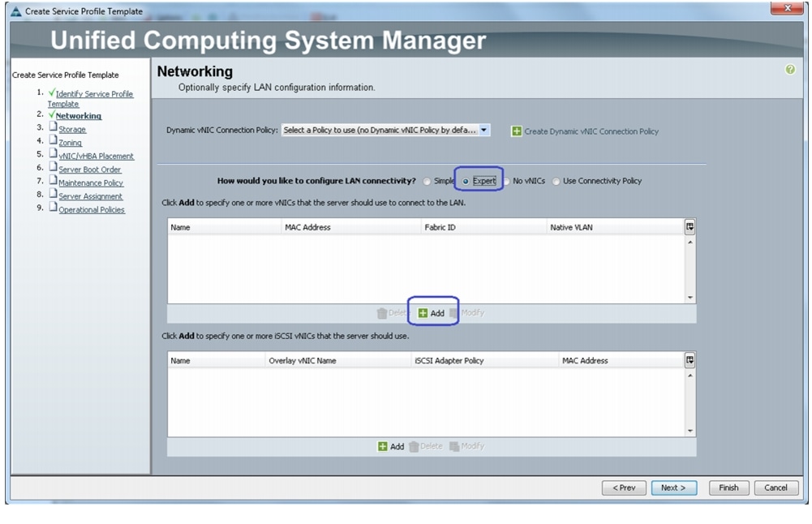Click greyed Delete under vNIC table
Viewport: 812px width, 524px height.
click(392, 313)
